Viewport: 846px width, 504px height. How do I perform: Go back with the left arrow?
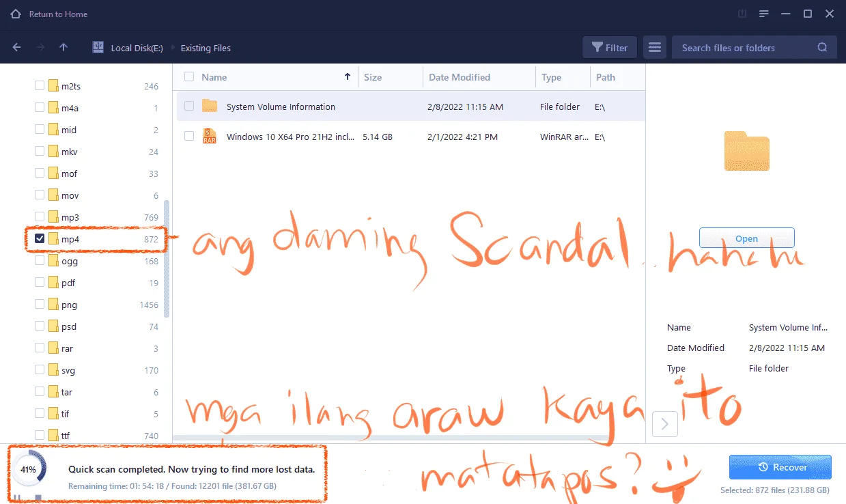18,48
